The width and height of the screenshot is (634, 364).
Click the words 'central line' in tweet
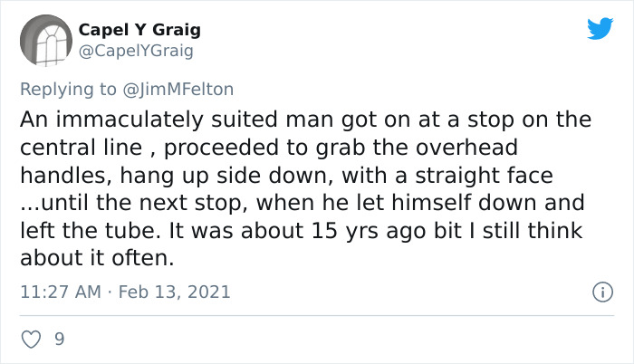tap(81, 148)
